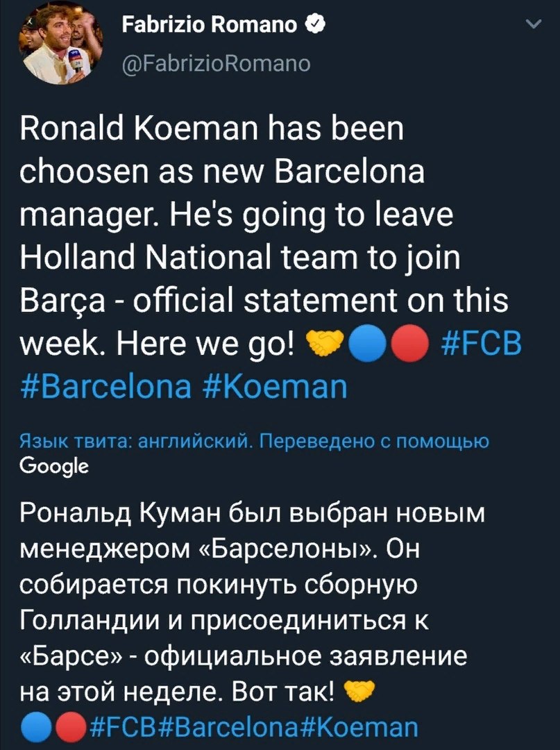The image size is (560, 750).
Task: Click the Fabrizio Romano display name
Action: [210, 28]
